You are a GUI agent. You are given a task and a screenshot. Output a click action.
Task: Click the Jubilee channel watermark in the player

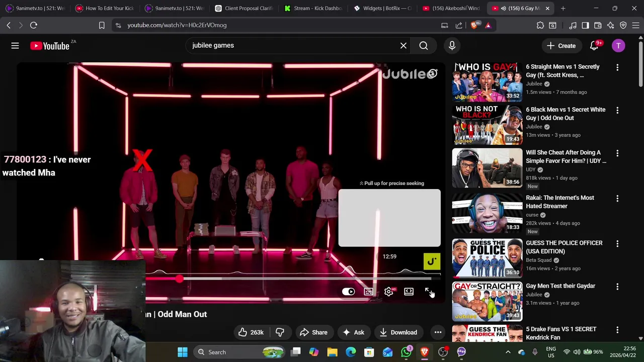click(x=432, y=261)
